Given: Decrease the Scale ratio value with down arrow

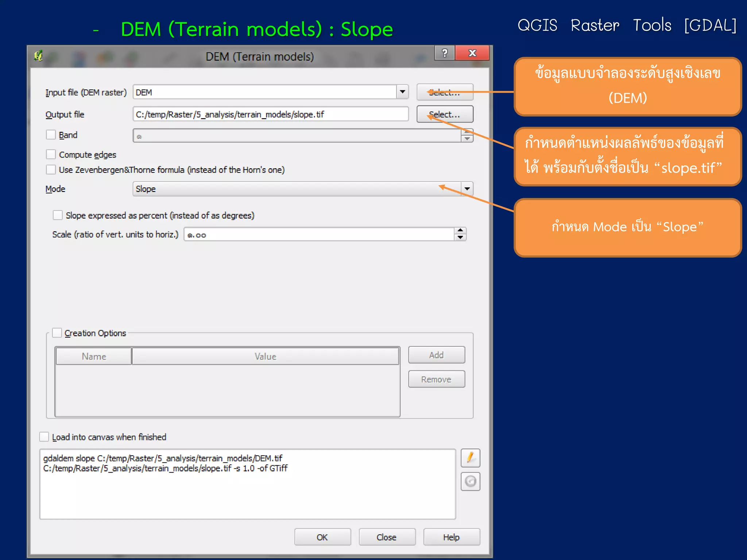Looking at the screenshot, I should [460, 237].
